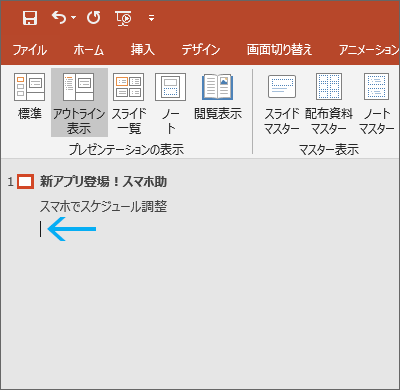
Task: Open the ノート page view
Action: (170, 103)
